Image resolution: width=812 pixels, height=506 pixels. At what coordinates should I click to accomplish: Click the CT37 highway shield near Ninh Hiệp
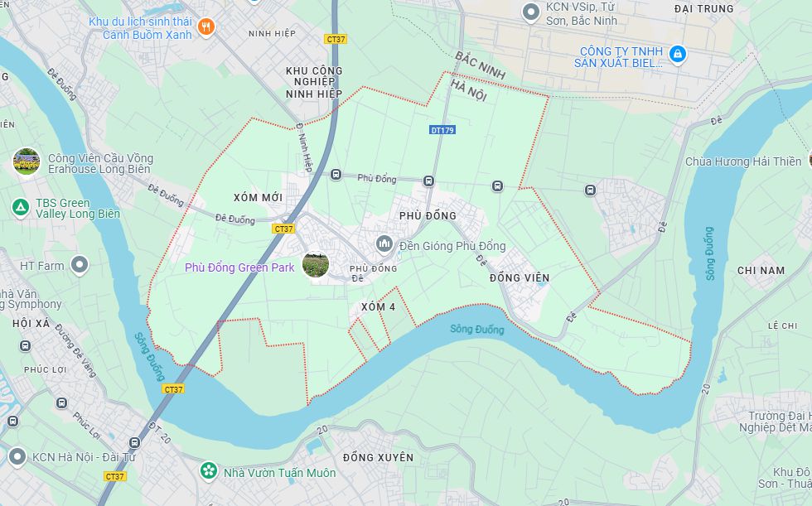coord(336,39)
